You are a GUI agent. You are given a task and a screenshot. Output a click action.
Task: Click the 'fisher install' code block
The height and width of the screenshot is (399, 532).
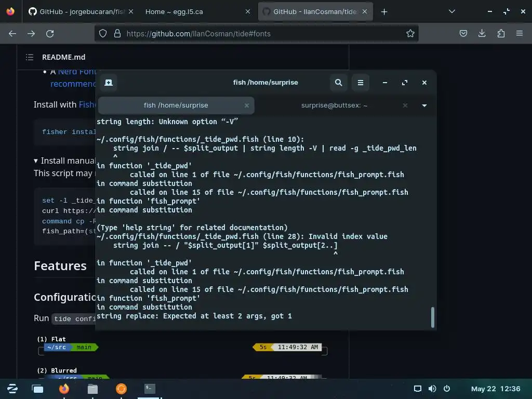tap(65, 132)
